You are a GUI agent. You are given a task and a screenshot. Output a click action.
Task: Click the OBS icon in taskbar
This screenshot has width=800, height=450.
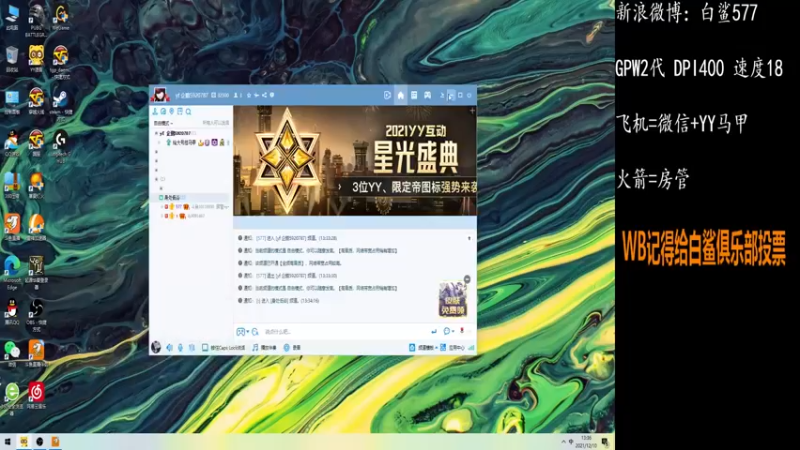[x=39, y=441]
